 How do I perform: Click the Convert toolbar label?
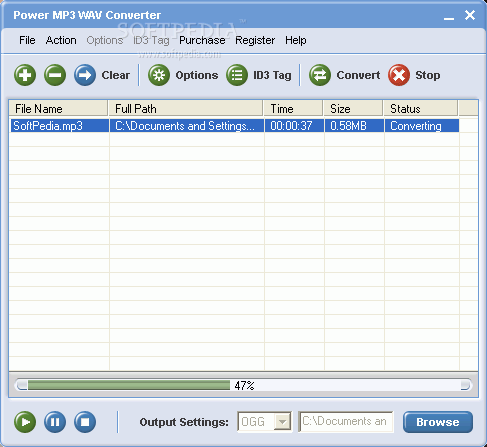(x=358, y=75)
